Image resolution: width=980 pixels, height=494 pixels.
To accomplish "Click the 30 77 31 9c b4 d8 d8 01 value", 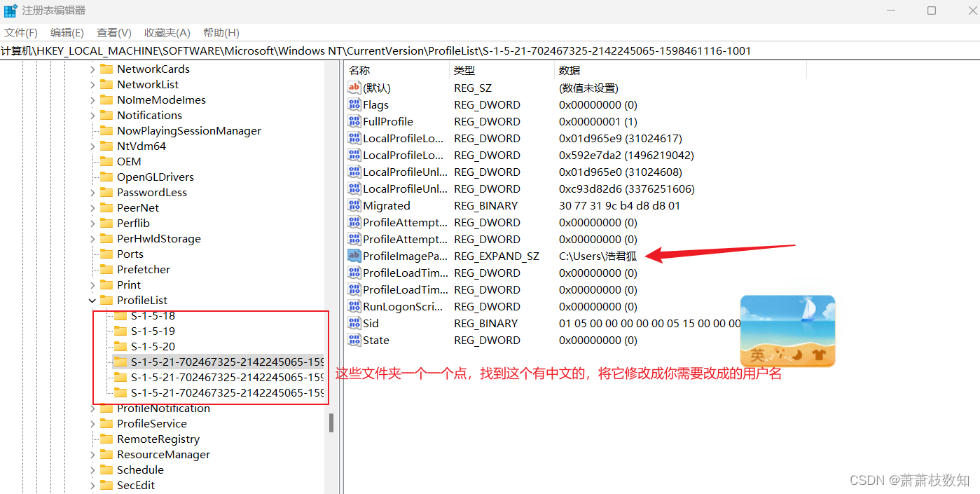I will 619,205.
